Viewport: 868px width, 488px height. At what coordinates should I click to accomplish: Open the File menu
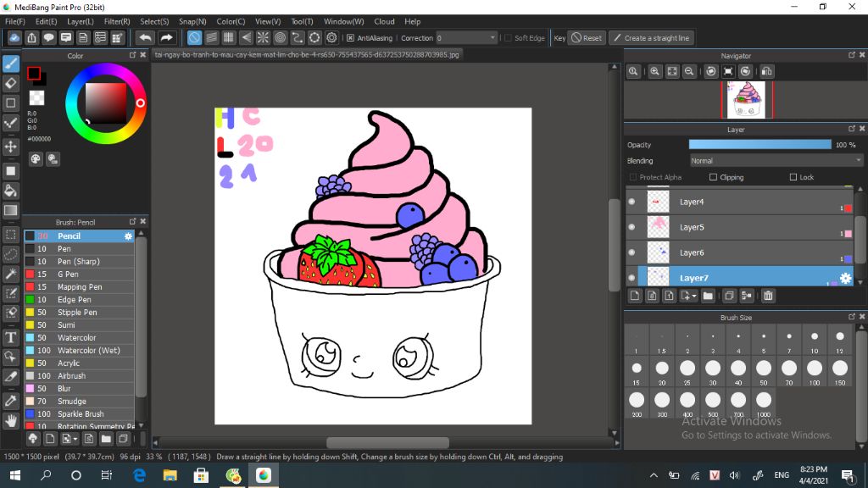(15, 21)
